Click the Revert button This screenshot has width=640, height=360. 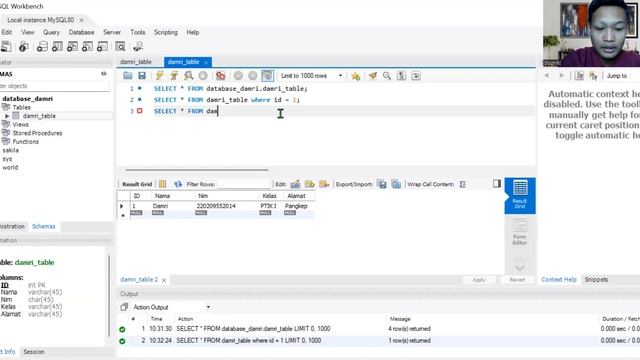(x=517, y=280)
